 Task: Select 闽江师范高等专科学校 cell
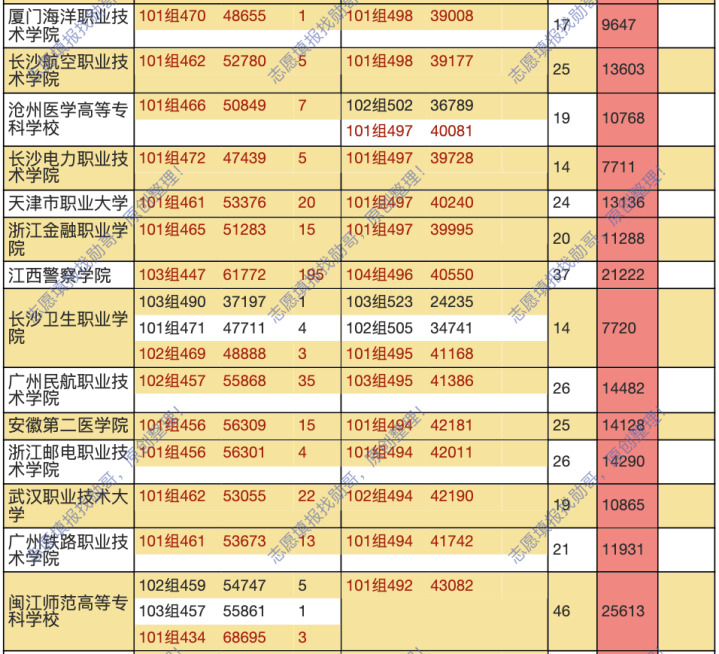coord(68,611)
